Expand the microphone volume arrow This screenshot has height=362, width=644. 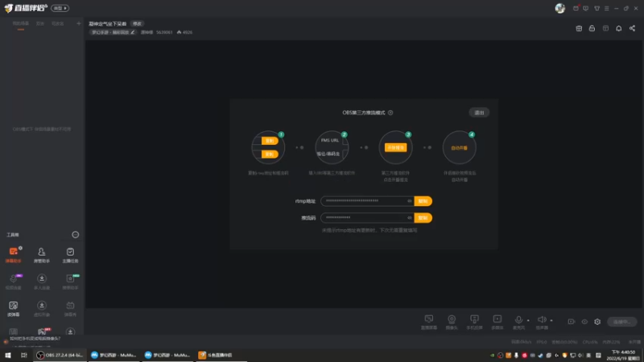[x=528, y=320]
